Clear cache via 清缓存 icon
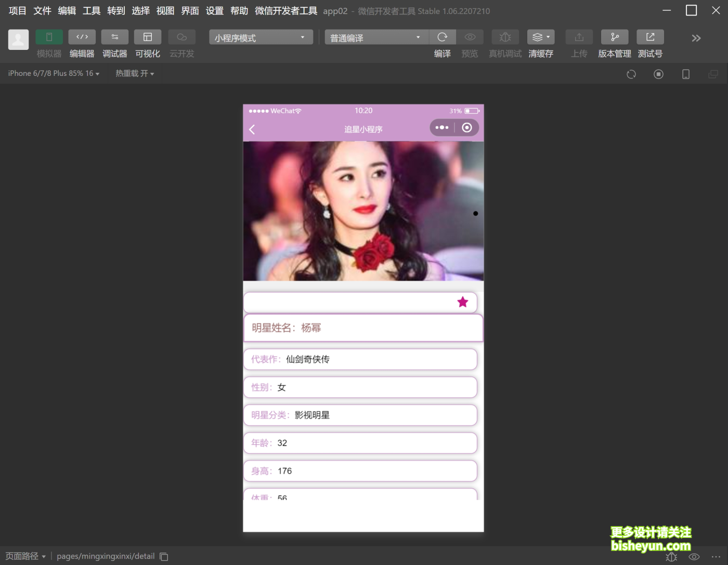The image size is (728, 565). [x=538, y=37]
